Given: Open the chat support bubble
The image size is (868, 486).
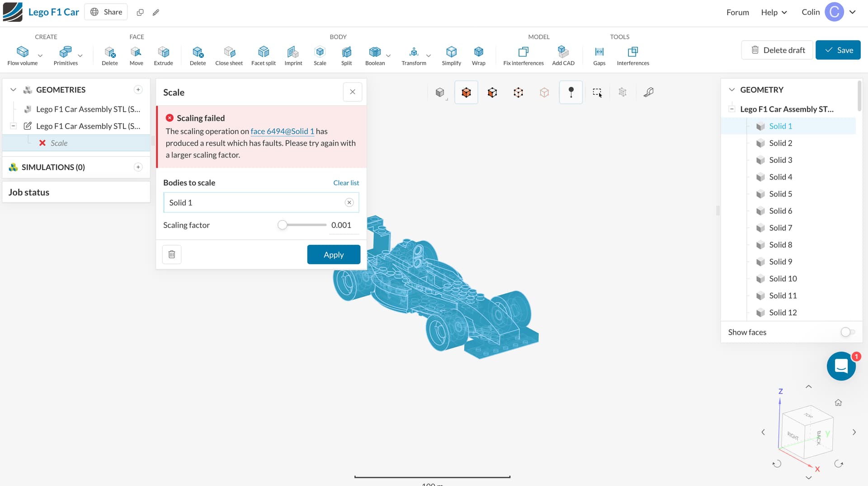Looking at the screenshot, I should (841, 366).
